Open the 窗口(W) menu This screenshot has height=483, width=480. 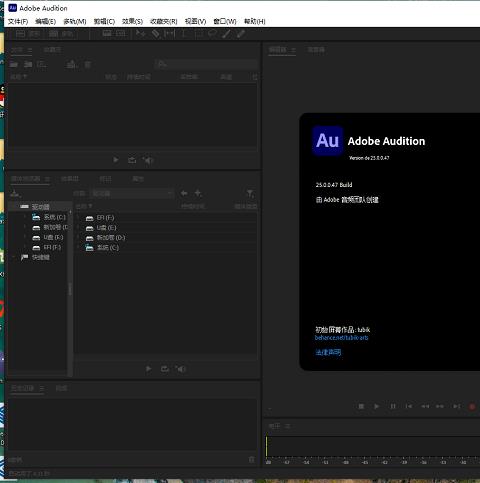click(x=225, y=22)
